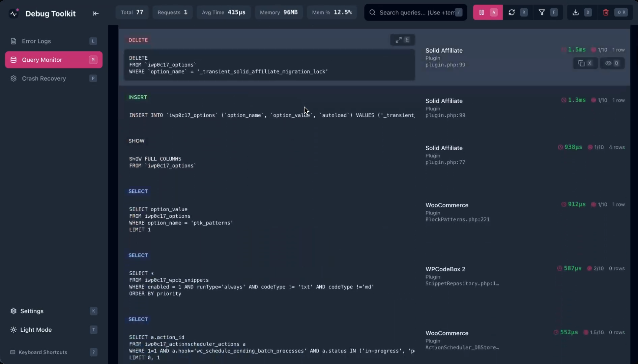This screenshot has height=364, width=638.
Task: Collapse the sidebar with arrow icon
Action: click(95, 13)
